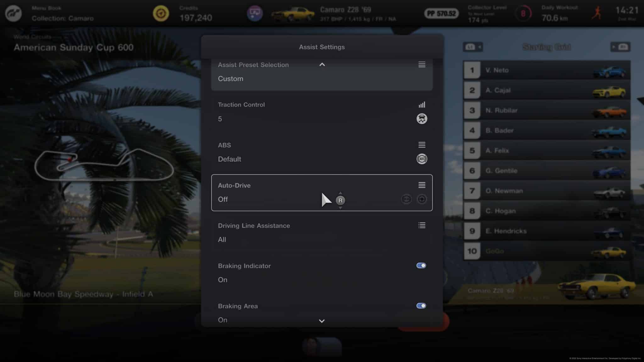Collapse the Assist Preset Selection panel
This screenshot has width=644, height=362.
click(x=322, y=64)
